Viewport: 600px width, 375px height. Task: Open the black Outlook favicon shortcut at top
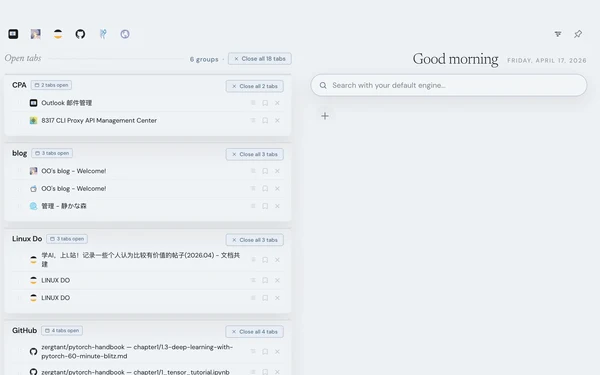click(x=13, y=34)
